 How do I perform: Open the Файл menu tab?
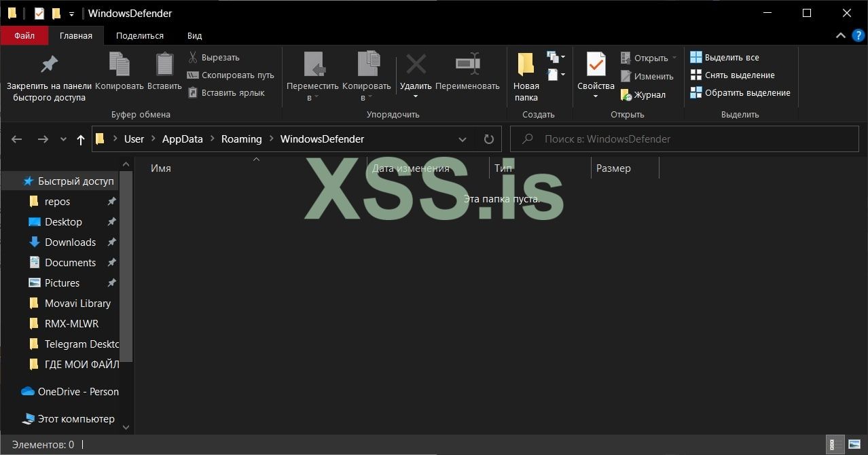pos(24,35)
